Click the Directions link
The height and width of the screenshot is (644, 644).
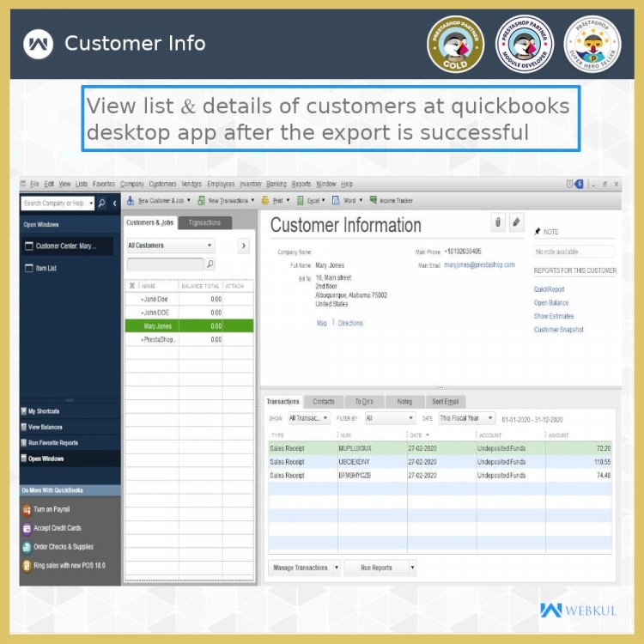[x=350, y=323]
